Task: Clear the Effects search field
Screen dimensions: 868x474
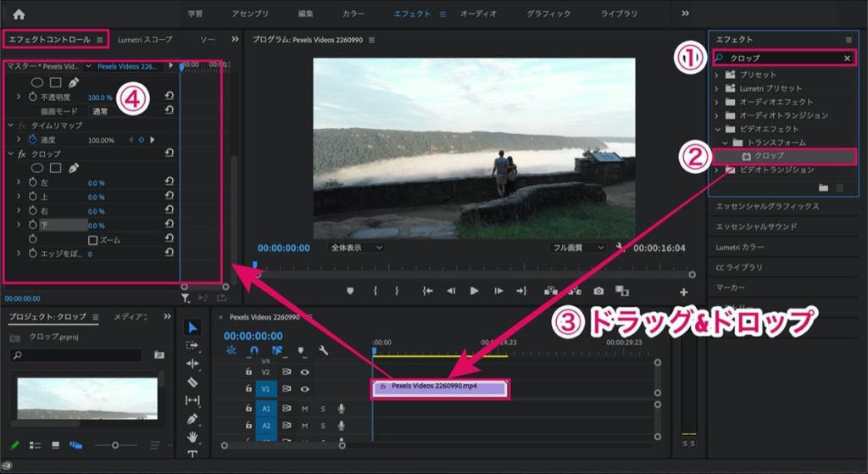Action: 847,59
